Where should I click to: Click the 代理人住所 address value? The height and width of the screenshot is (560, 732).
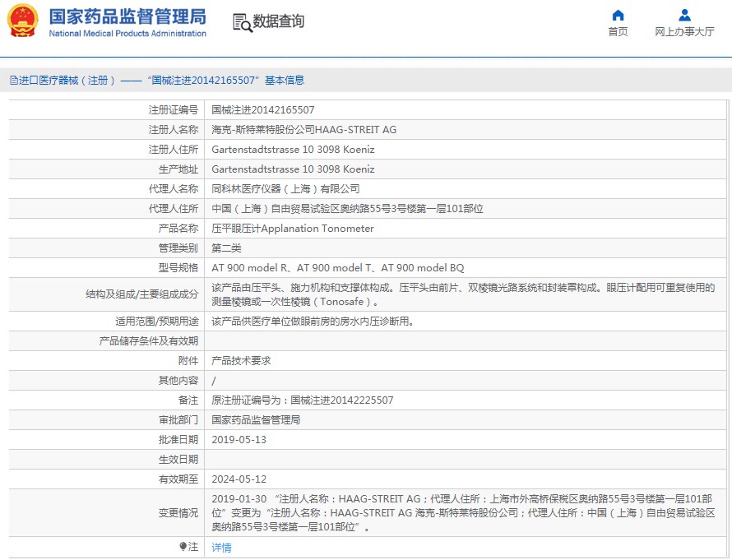coord(347,209)
